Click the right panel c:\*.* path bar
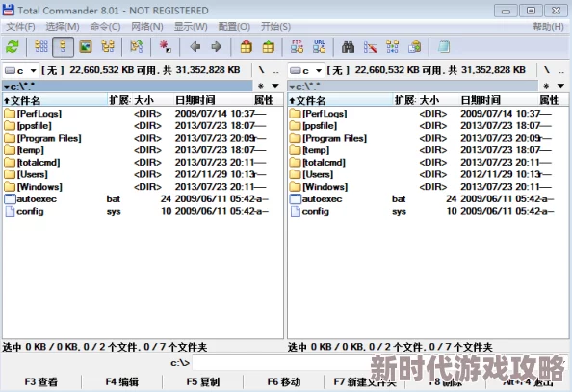This screenshot has width=572, height=392. 412,86
